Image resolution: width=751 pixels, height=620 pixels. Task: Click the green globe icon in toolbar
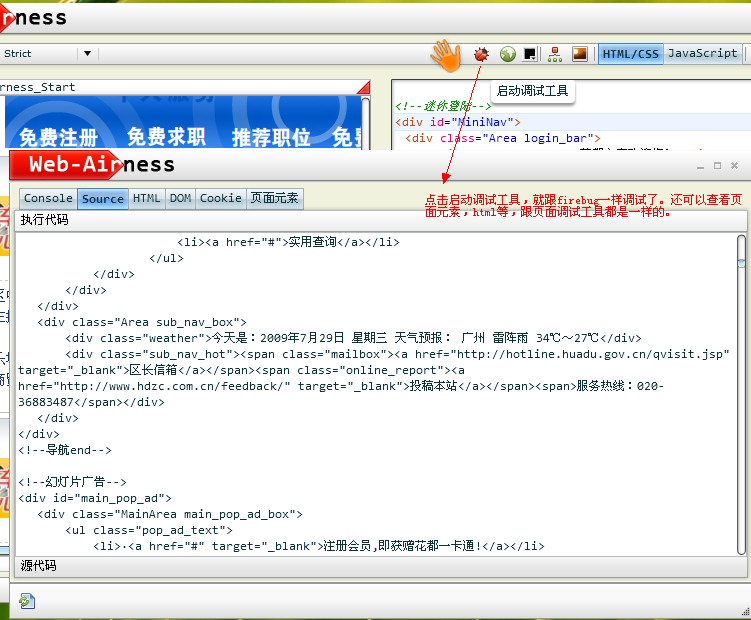(x=508, y=54)
